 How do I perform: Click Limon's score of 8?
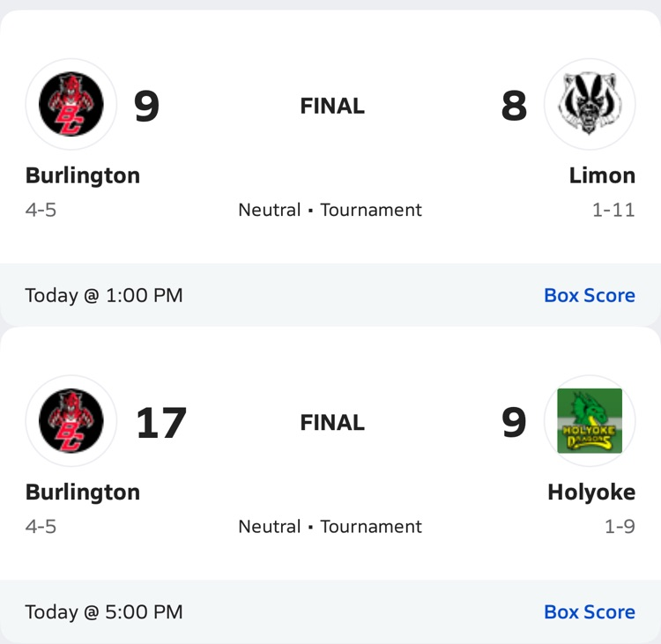[514, 106]
